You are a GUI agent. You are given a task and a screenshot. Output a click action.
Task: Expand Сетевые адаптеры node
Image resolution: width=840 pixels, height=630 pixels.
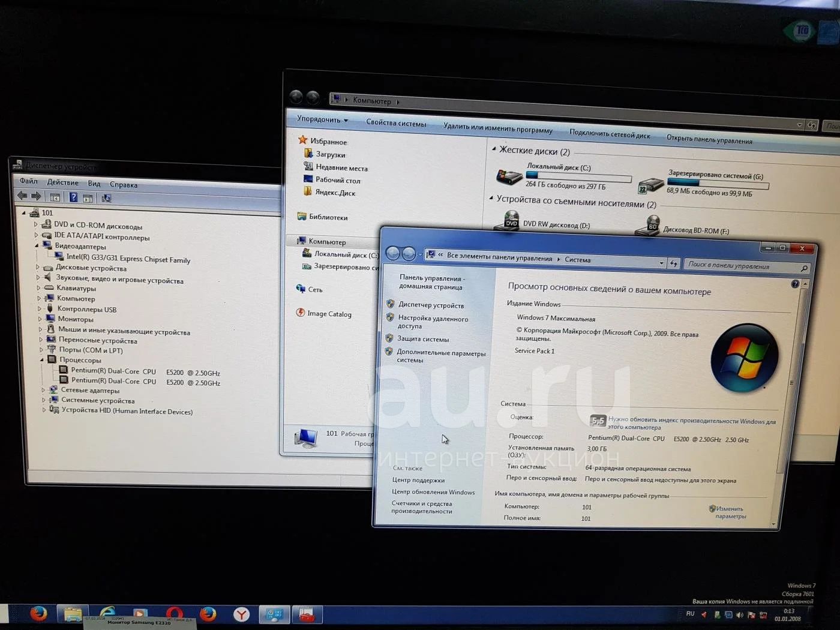point(43,390)
